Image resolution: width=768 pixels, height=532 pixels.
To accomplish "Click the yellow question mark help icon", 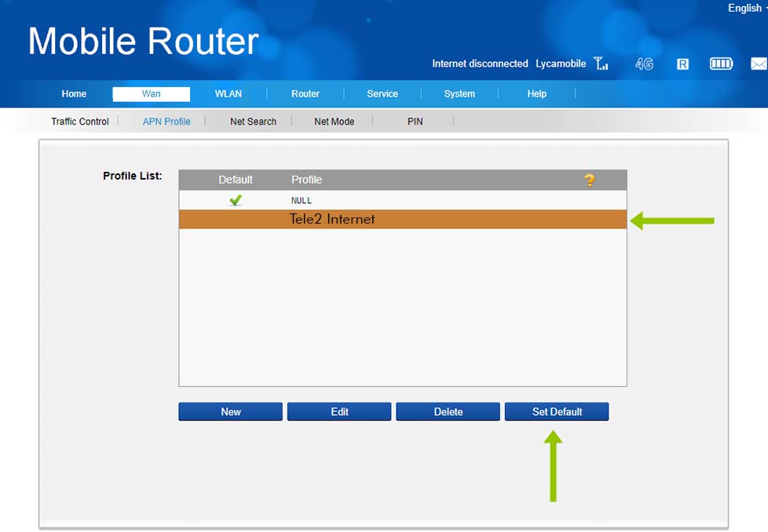I will (589, 180).
